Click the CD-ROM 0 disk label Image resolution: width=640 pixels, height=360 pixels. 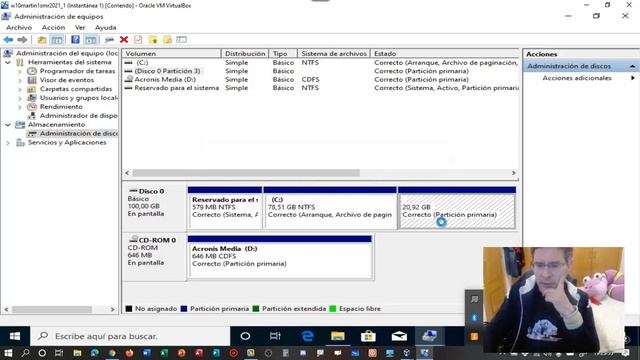tap(157, 240)
